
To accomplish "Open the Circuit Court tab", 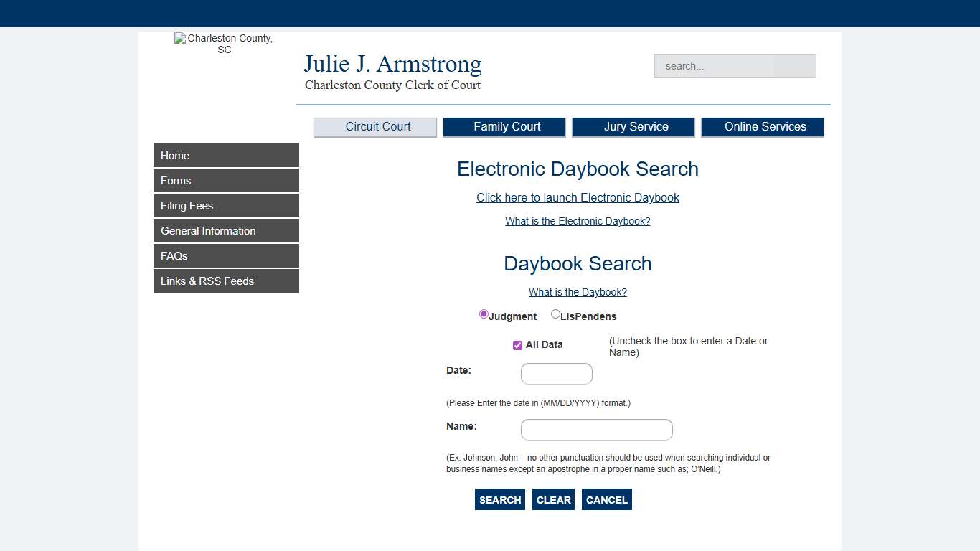I will point(375,127).
